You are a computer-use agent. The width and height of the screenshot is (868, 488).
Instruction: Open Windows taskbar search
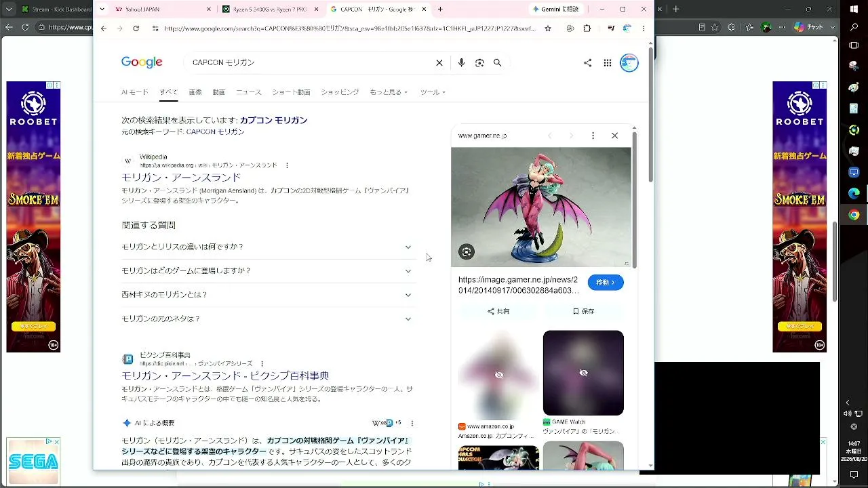point(854,27)
